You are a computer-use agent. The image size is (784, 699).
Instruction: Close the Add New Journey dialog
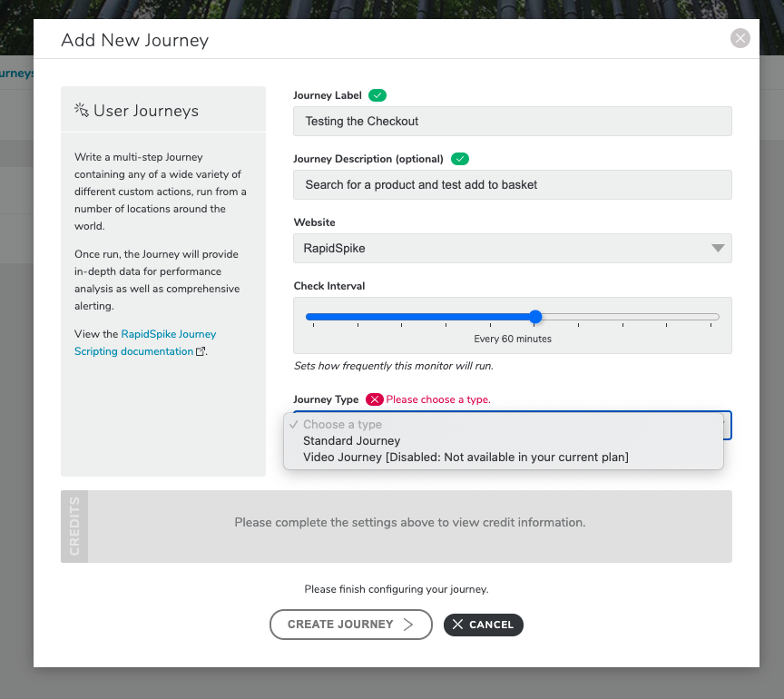pyautogui.click(x=740, y=38)
